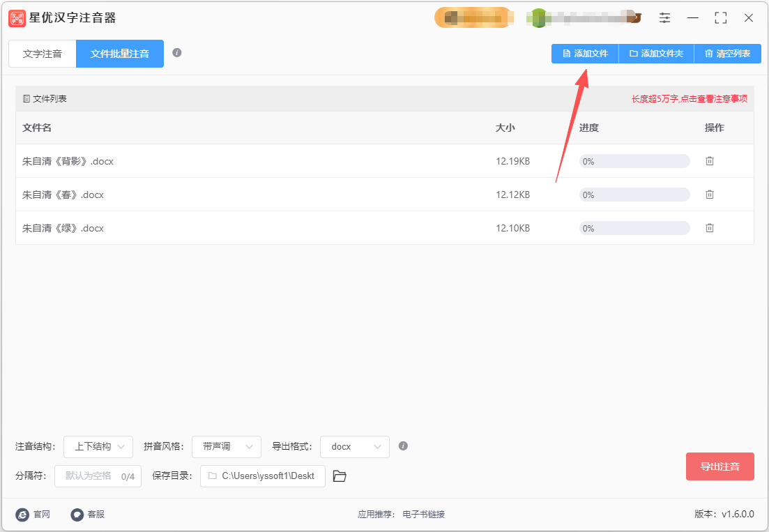This screenshot has height=532, width=769.
Task: Expand the 导出格式 docx dropdown
Action: click(355, 447)
